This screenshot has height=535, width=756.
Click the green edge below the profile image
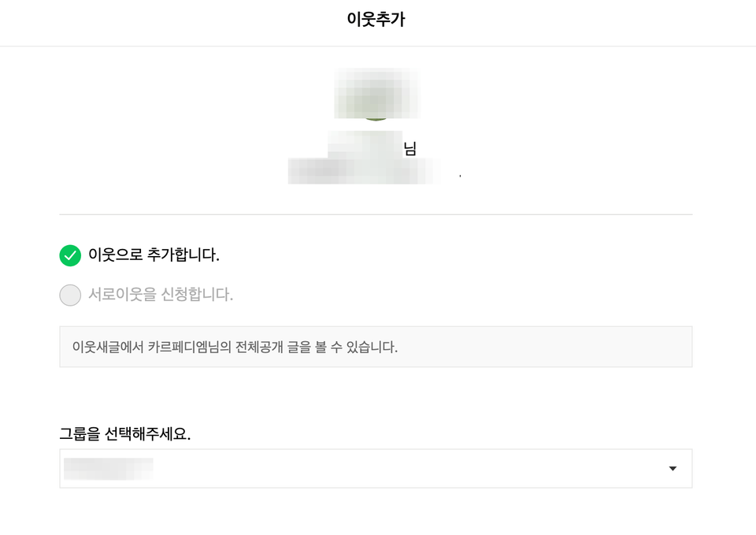tap(376, 119)
